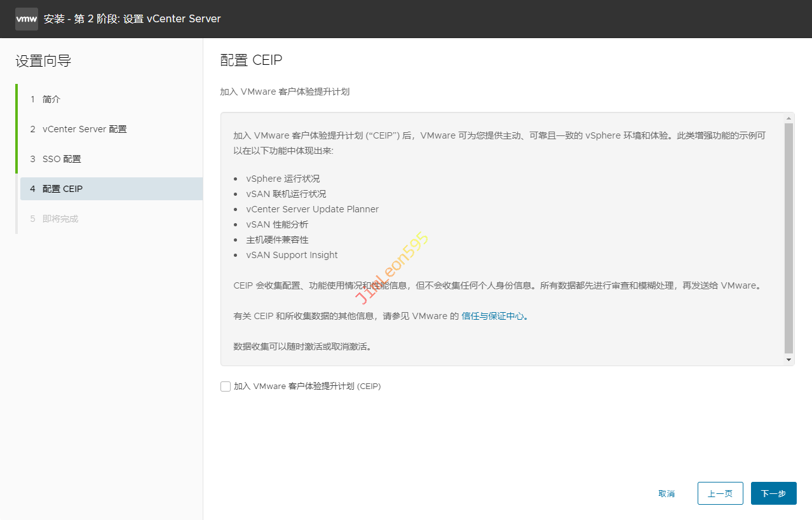Viewport: 812px width, 520px height.
Task: Go to wizard step 1 简介
Action: (x=51, y=99)
